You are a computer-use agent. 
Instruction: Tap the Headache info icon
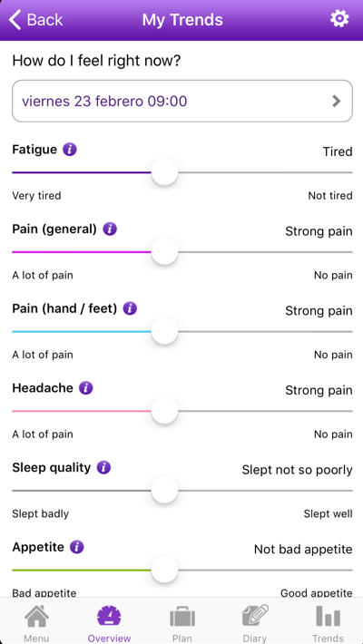click(86, 387)
